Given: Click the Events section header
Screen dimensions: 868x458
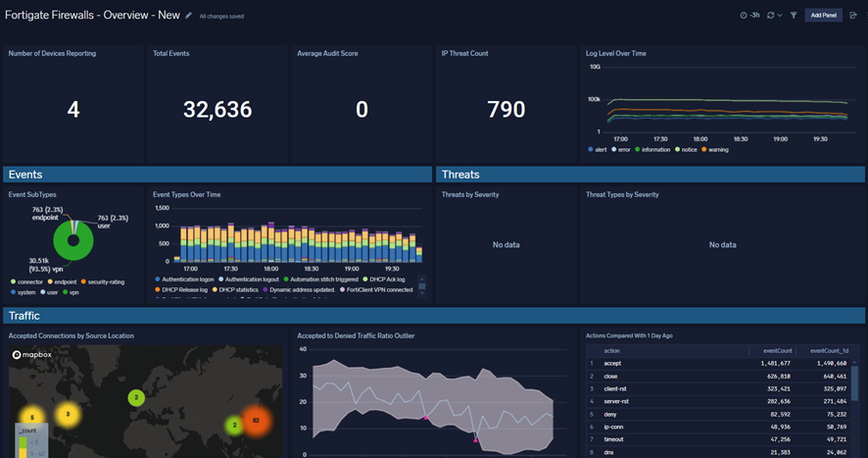Looking at the screenshot, I should click(x=217, y=175).
